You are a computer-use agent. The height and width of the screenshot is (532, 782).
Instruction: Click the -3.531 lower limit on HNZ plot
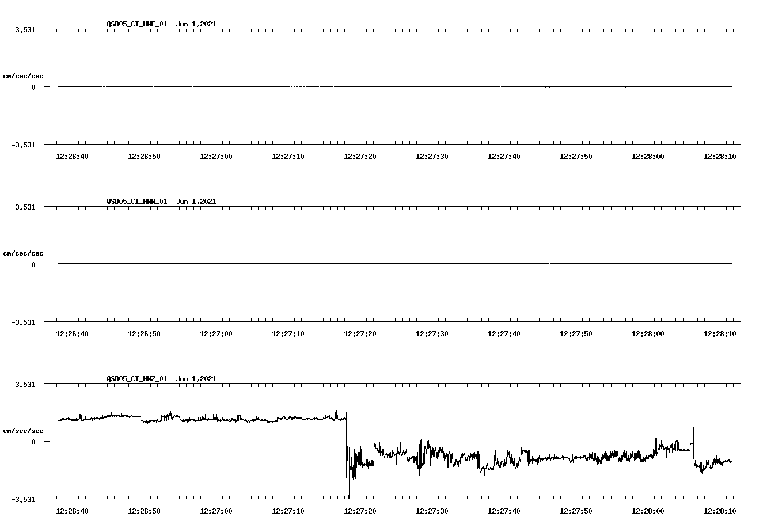[x=23, y=500]
